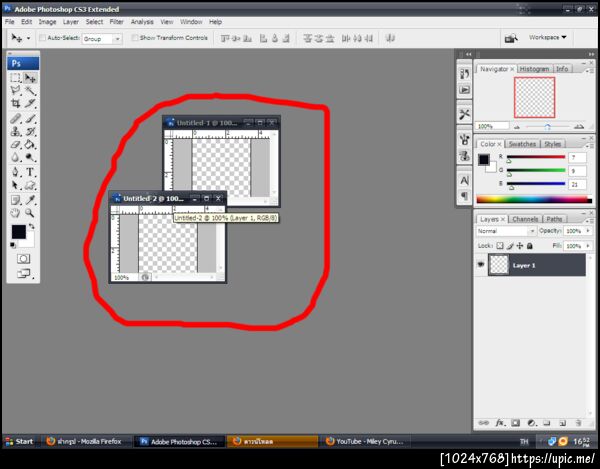This screenshot has height=469, width=600.
Task: Open the Navigator panel options menu
Action: coord(589,71)
